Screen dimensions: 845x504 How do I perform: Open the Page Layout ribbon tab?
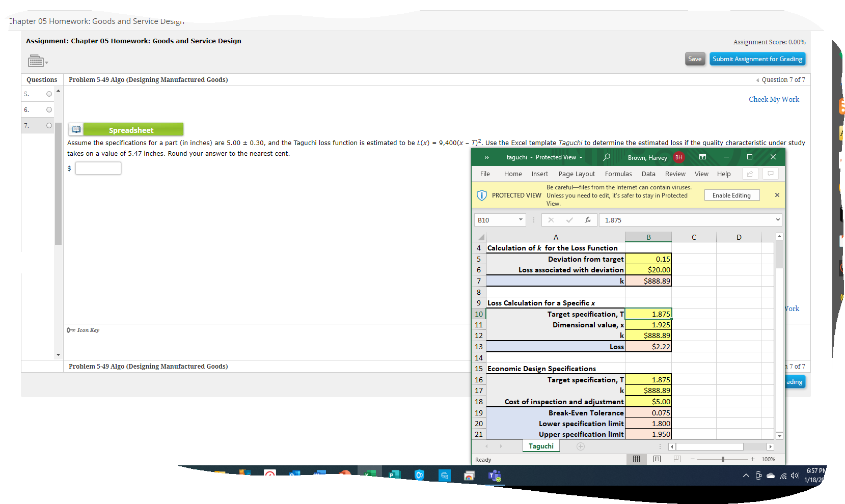pyautogui.click(x=577, y=174)
